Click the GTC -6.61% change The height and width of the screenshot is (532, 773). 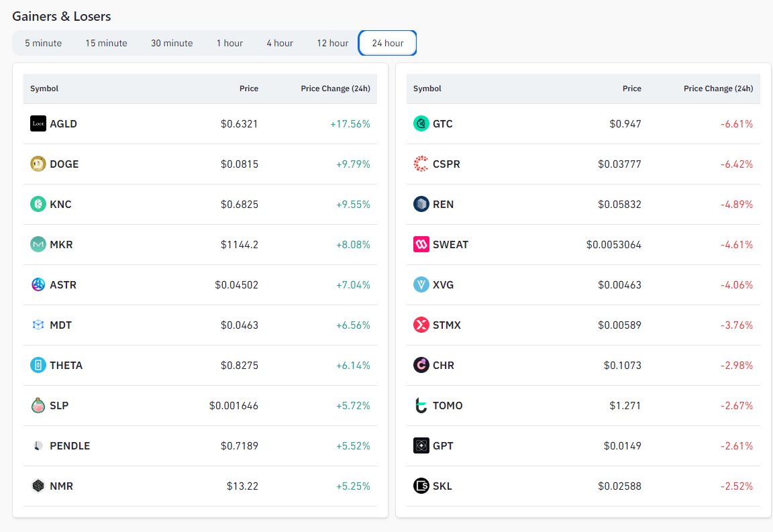click(x=737, y=123)
